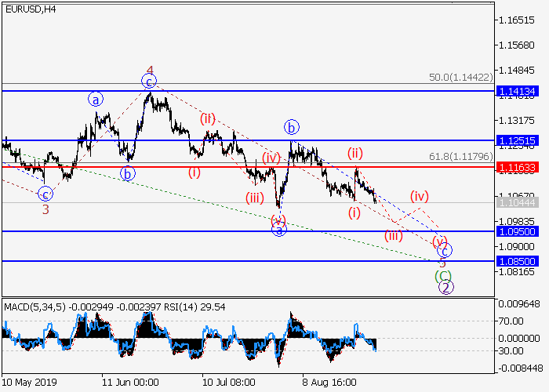Click the purple circled 2 wave marker
The height and width of the screenshot is (392, 549).
pyautogui.click(x=445, y=288)
